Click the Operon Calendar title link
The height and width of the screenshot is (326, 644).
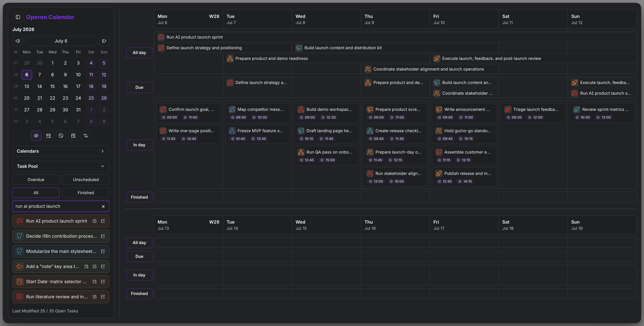(x=50, y=17)
